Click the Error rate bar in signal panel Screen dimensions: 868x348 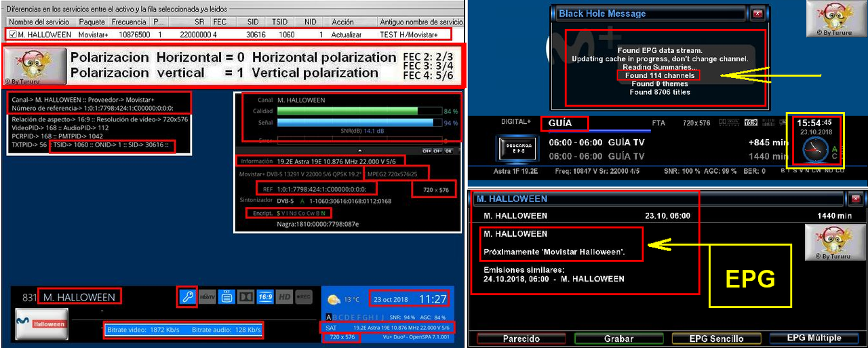pyautogui.click(x=359, y=140)
